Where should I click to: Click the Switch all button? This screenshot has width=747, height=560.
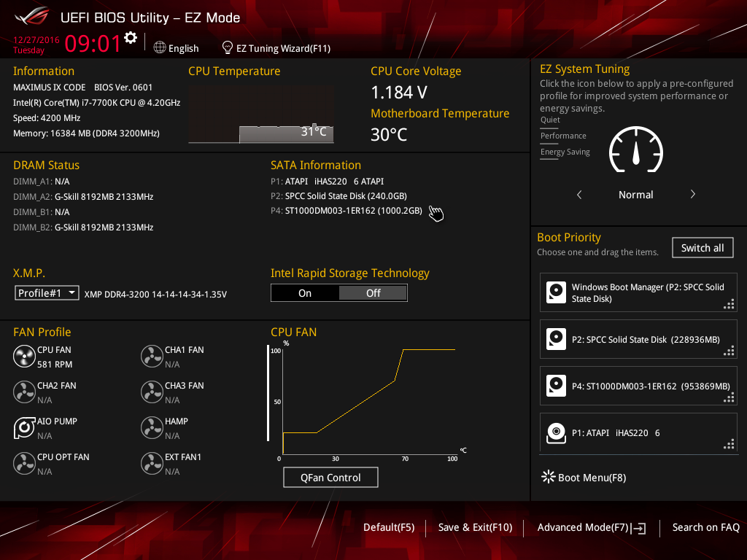tap(703, 248)
